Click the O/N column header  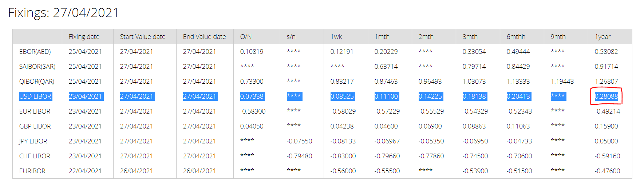point(246,37)
